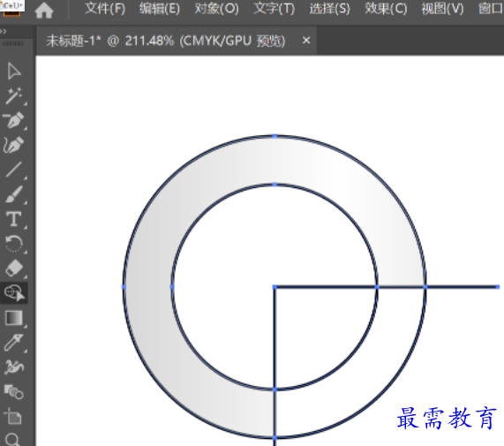Select the Blend tool
Screen dimensions: 504x446
14,391
